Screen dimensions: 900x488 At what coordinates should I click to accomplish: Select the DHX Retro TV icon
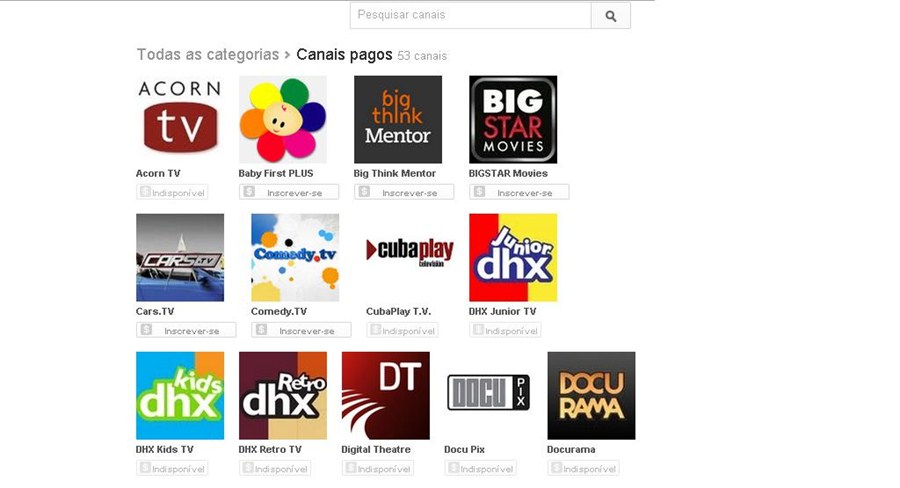282,395
